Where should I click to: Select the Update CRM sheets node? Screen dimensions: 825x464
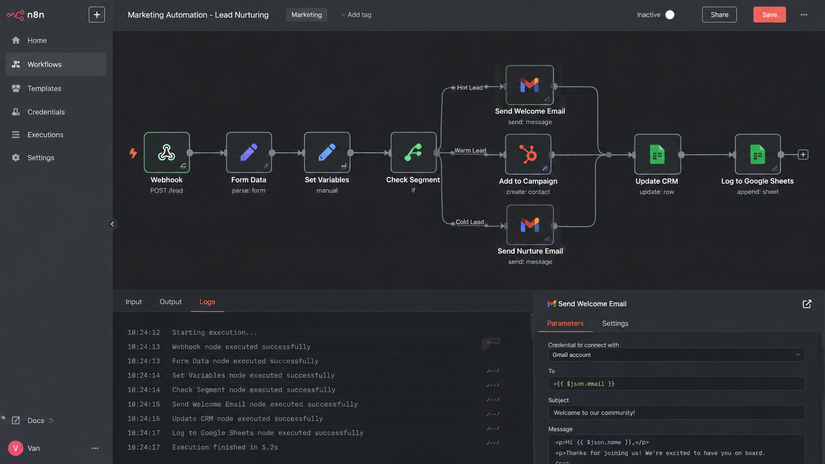point(657,155)
